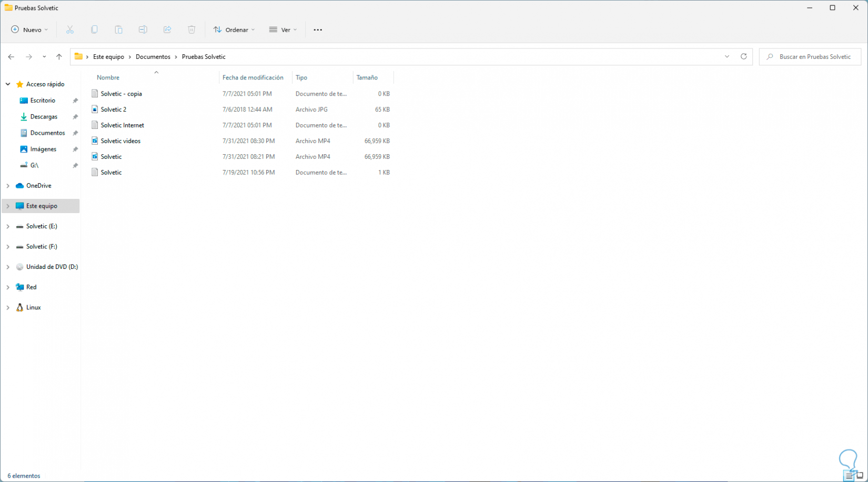Image resolution: width=868 pixels, height=482 pixels.
Task: Click the Delete trash icon in the toolbar
Action: [191, 30]
